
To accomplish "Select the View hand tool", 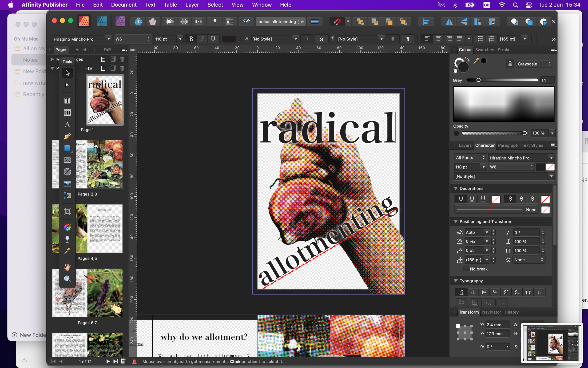I will [x=67, y=267].
